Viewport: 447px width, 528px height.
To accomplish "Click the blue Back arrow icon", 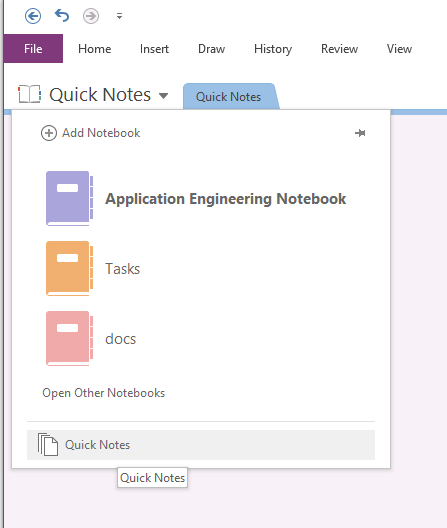I will 33,16.
